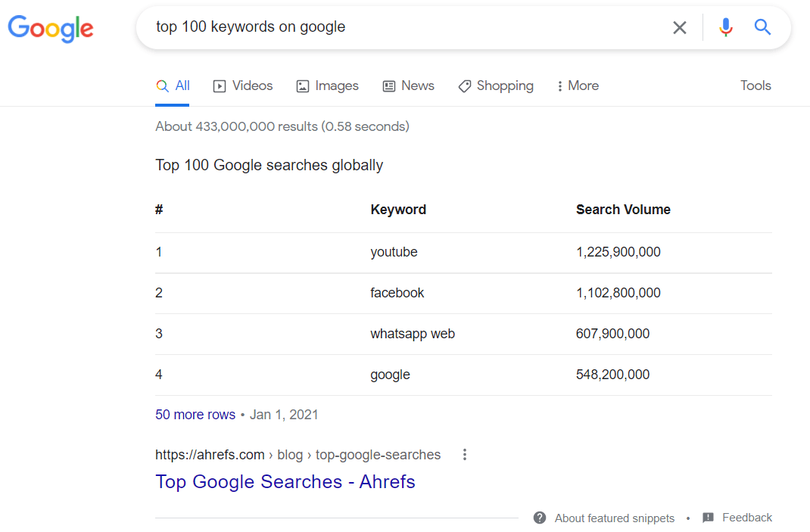
Task: Start the search with the magnifying glass icon
Action: pos(762,27)
